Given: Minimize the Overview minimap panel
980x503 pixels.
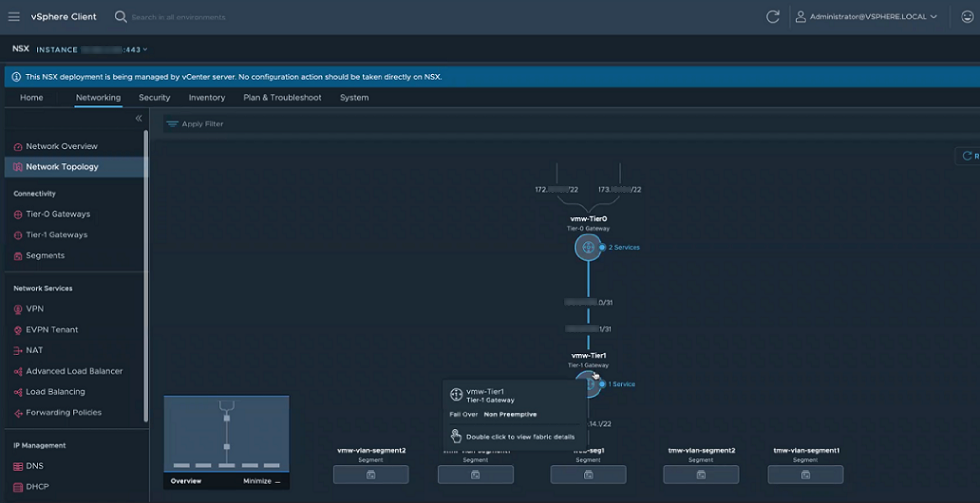Looking at the screenshot, I should coord(262,481).
